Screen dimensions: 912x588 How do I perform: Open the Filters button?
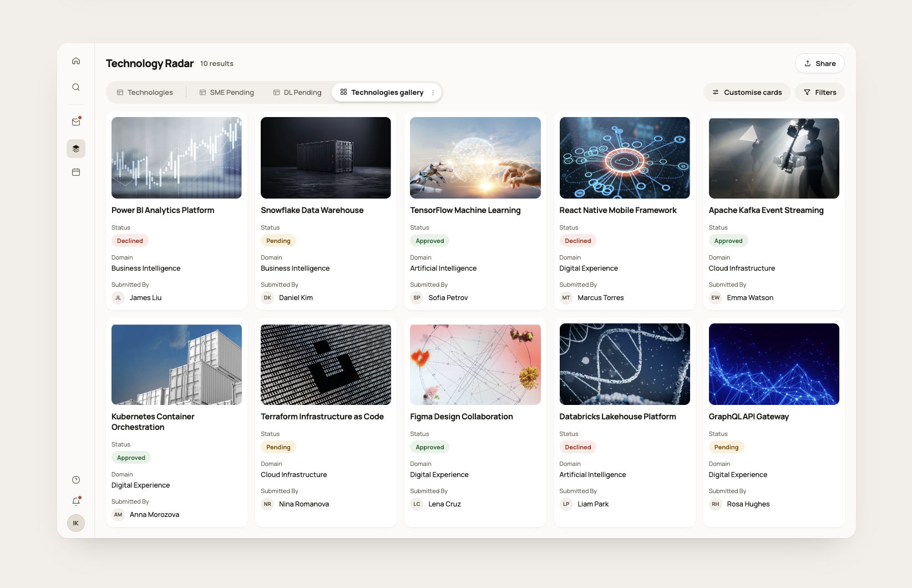click(819, 93)
